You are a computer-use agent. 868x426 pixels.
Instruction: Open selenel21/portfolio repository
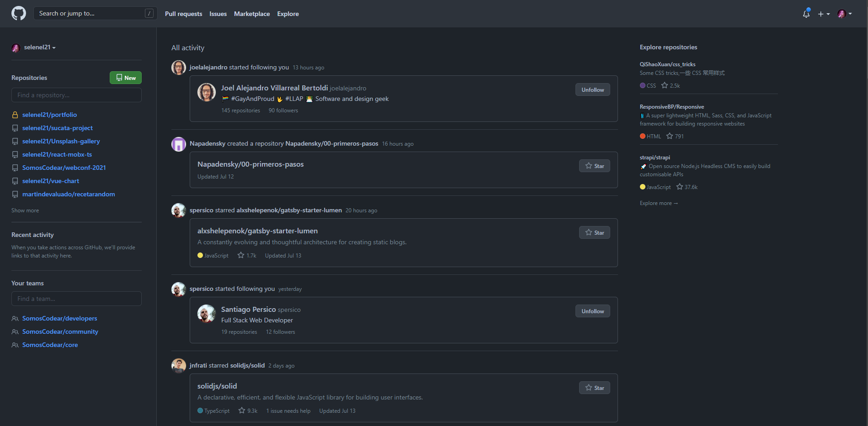tap(49, 115)
